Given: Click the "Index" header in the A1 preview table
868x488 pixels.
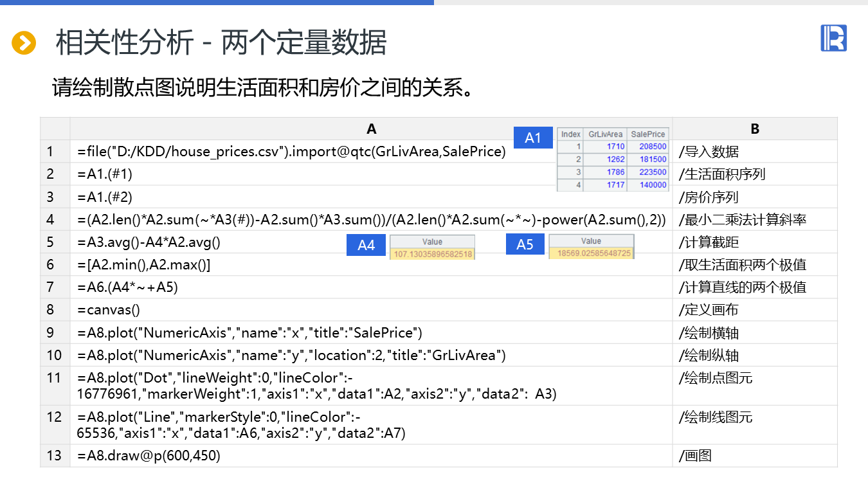Looking at the screenshot, I should [x=571, y=134].
